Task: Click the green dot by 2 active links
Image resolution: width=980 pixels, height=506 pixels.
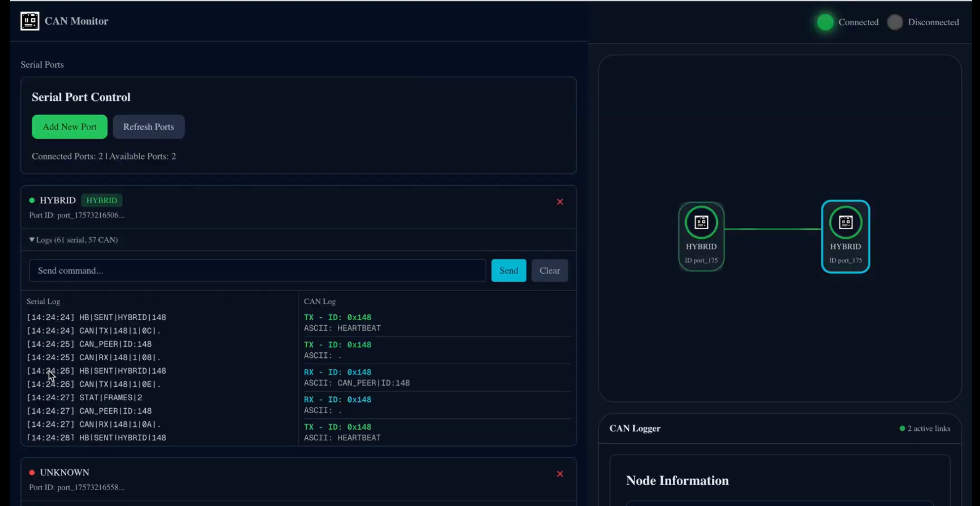Action: pos(902,428)
